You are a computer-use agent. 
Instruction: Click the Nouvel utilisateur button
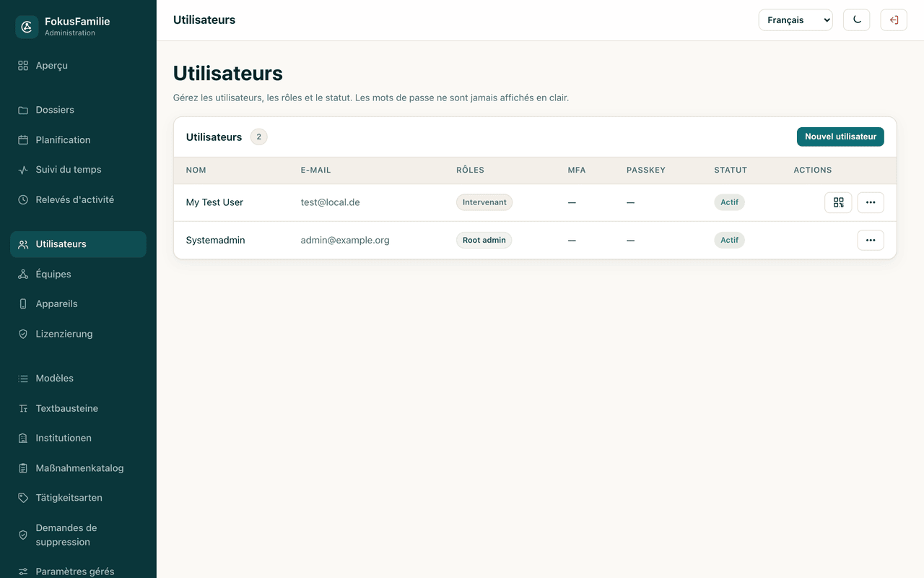[x=840, y=137]
